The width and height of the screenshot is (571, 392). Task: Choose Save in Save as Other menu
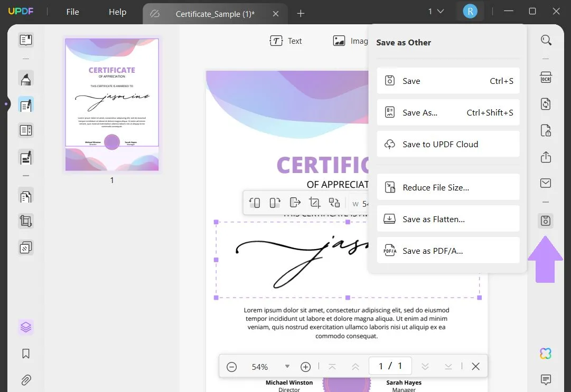point(448,81)
